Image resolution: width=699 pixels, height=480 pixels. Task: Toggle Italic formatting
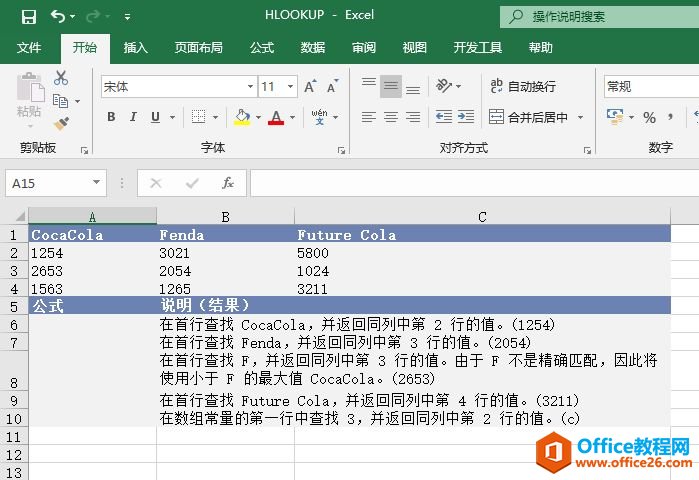pyautogui.click(x=133, y=117)
